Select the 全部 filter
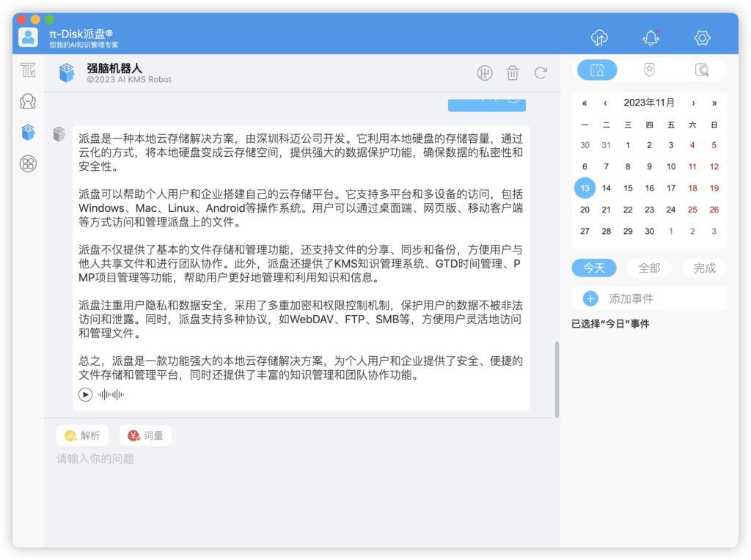The width and height of the screenshot is (751, 560). (x=650, y=268)
